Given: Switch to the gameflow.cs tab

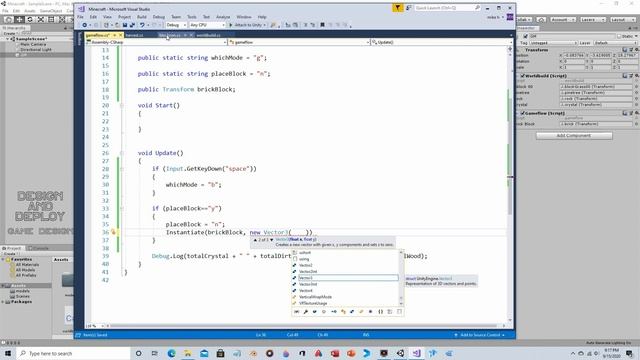Looking at the screenshot, I should [x=98, y=35].
